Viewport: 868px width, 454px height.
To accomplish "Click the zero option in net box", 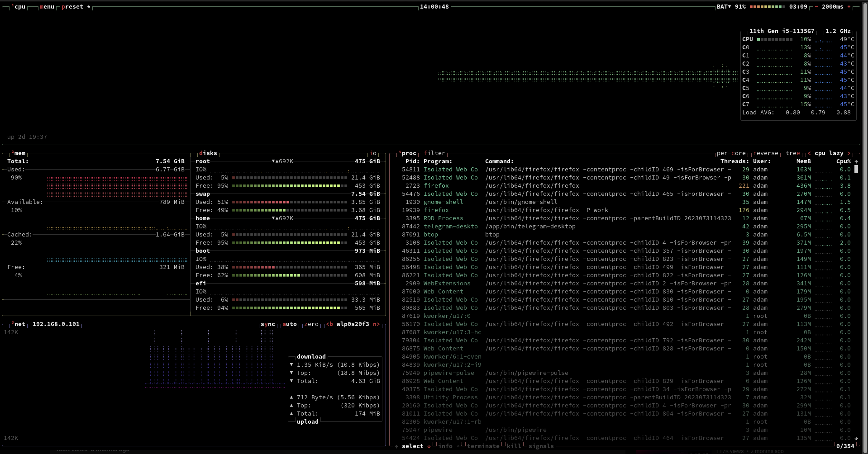I will pyautogui.click(x=311, y=324).
